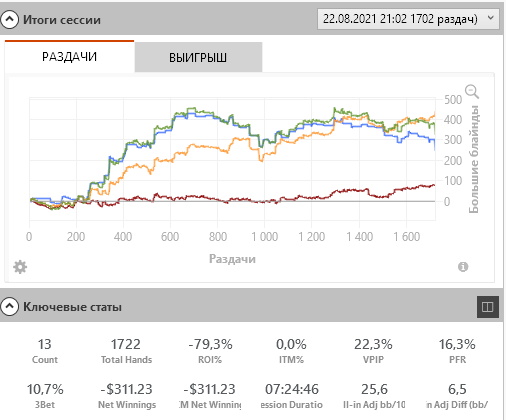The height and width of the screenshot is (420, 506).
Task: Open the stats columns layout icon
Action: click(488, 307)
